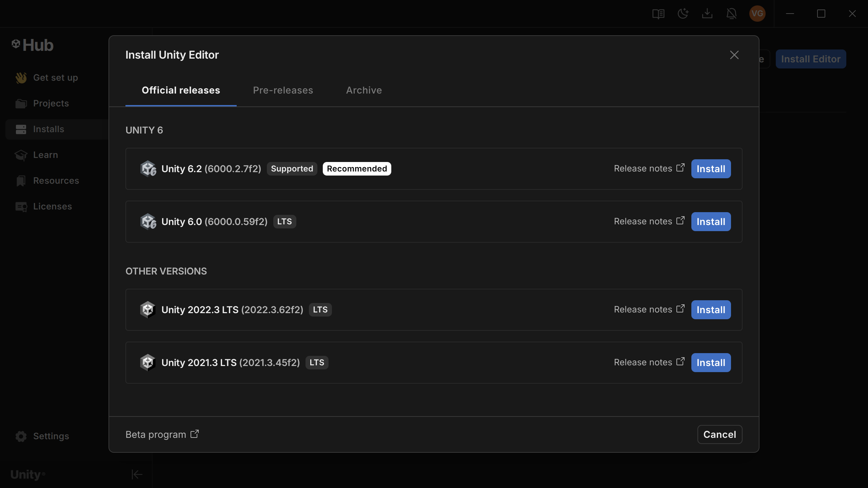Screen dimensions: 868x488
Task: Install the recommended Unity 6.2 editor
Action: (x=711, y=169)
